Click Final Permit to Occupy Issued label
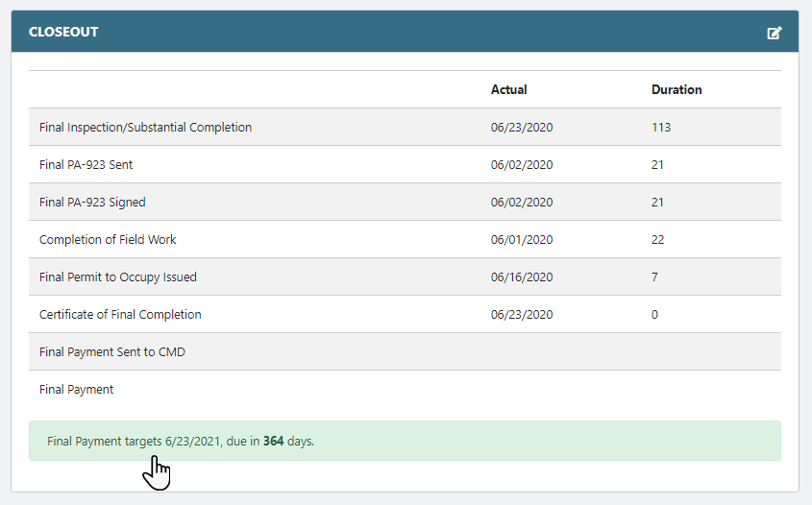This screenshot has width=812, height=505. 117,277
